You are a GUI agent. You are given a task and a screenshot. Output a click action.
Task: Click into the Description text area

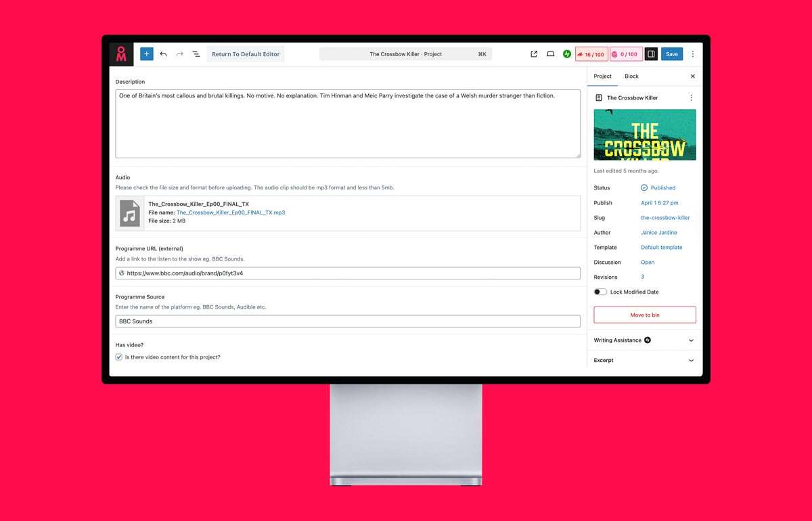click(x=348, y=124)
